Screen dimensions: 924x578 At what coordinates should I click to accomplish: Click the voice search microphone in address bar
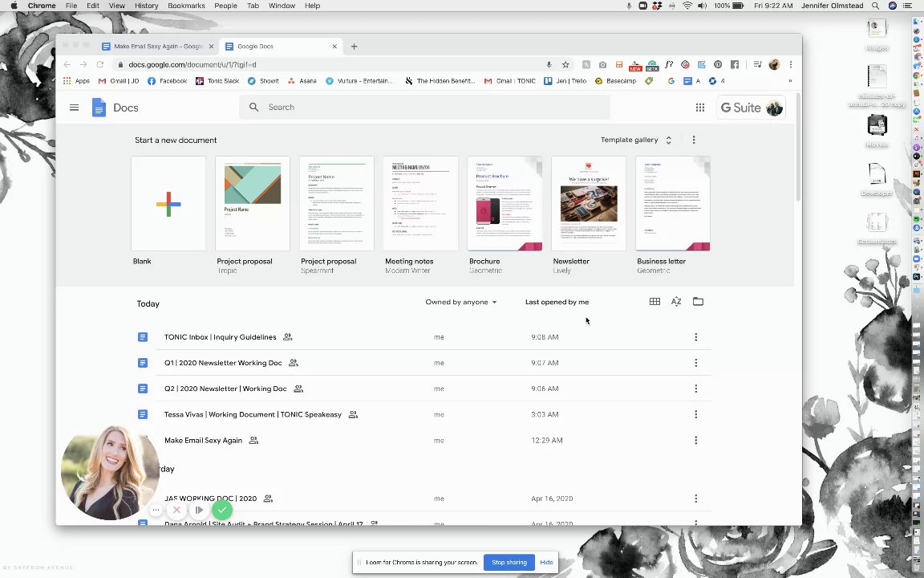pyautogui.click(x=549, y=64)
